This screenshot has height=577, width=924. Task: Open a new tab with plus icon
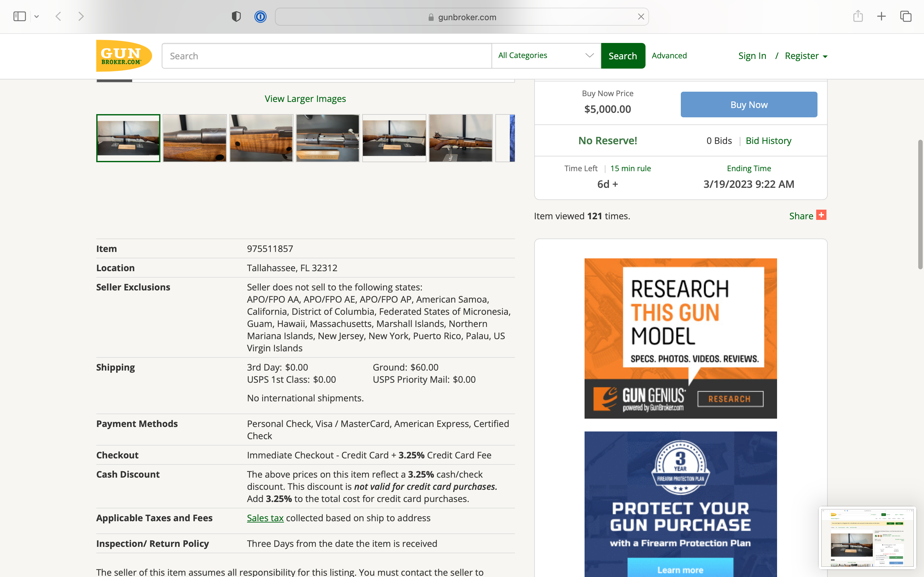coord(881,16)
